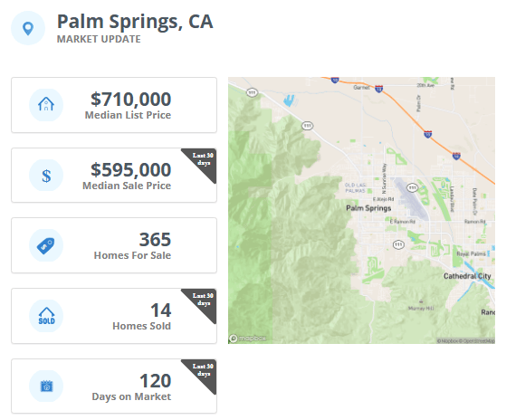Click the house icon for Median List Price
This screenshot has height=420, width=506.
pyautogui.click(x=46, y=104)
